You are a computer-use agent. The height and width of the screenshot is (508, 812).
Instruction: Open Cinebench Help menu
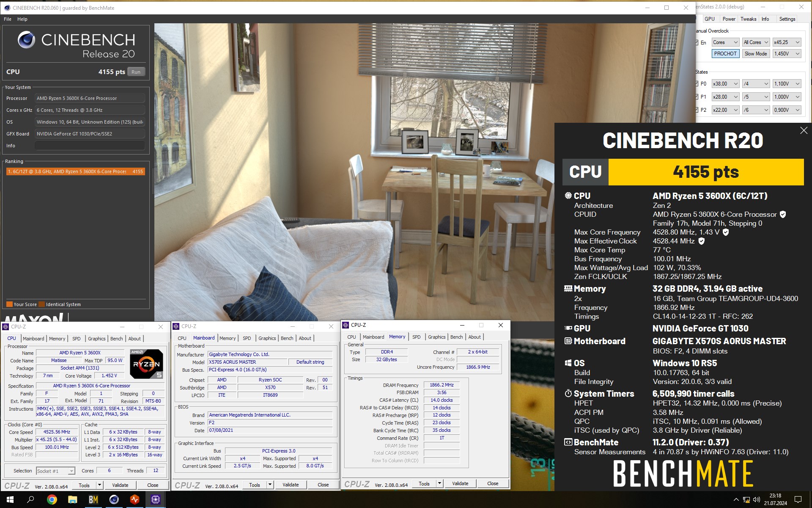click(22, 19)
